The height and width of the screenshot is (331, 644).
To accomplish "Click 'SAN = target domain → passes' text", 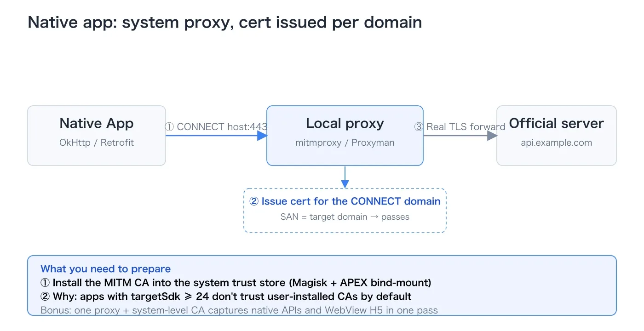I will pos(345,217).
